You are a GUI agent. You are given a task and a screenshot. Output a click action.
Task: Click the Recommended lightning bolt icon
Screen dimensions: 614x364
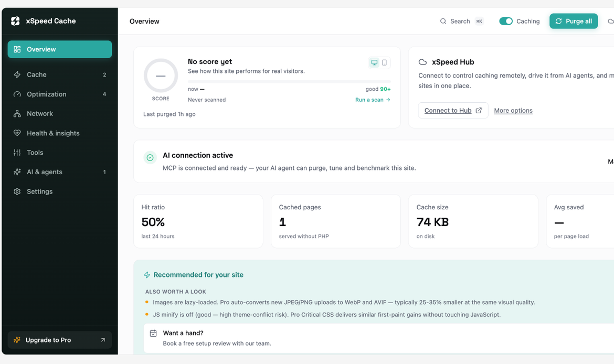click(x=147, y=275)
